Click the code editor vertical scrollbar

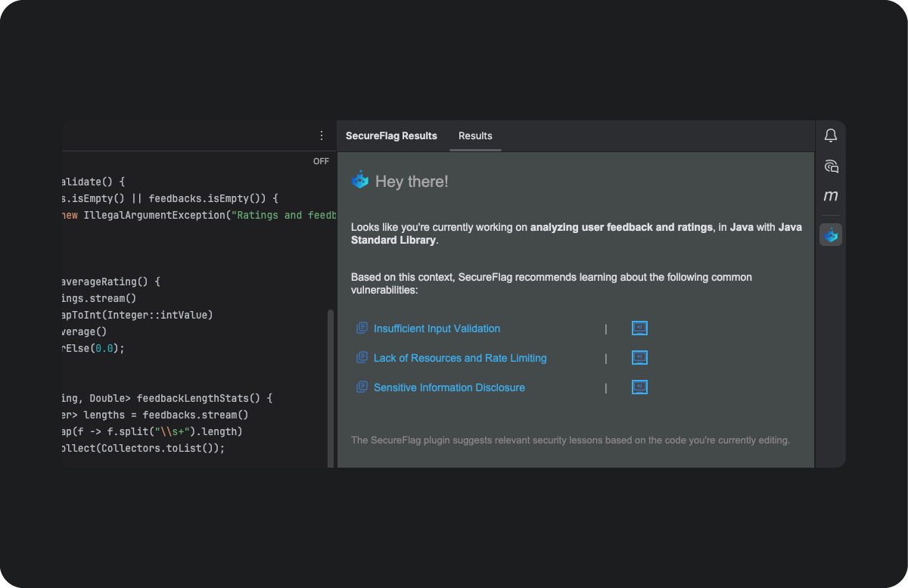(330, 386)
